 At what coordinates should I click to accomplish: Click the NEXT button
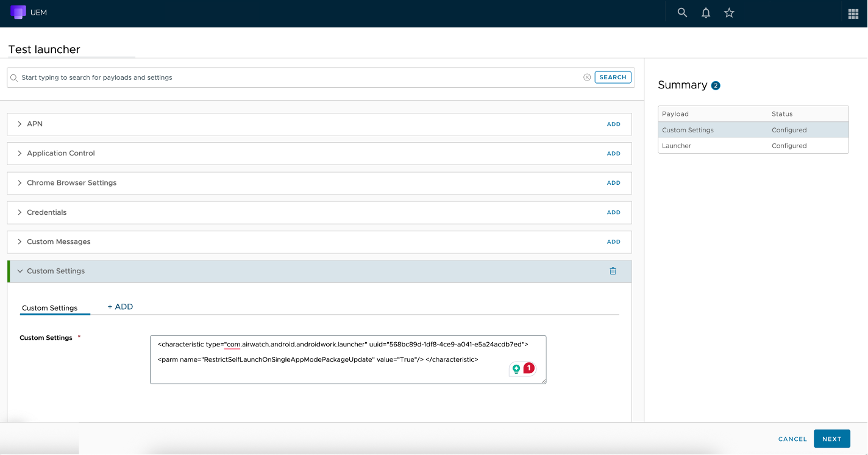coord(831,439)
